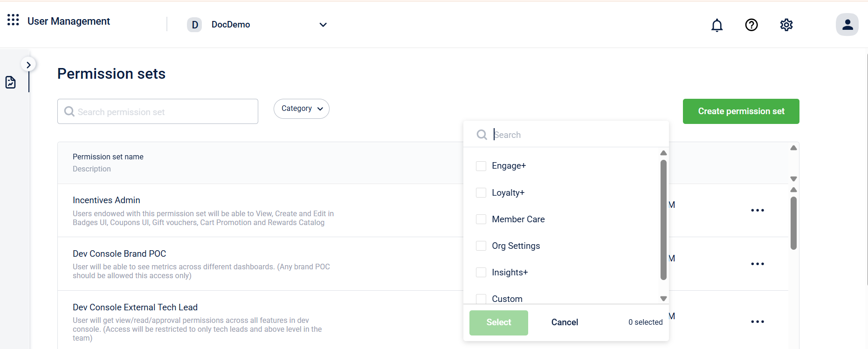This screenshot has width=868, height=349.
Task: Tick the Org Settings checkbox
Action: tap(481, 246)
